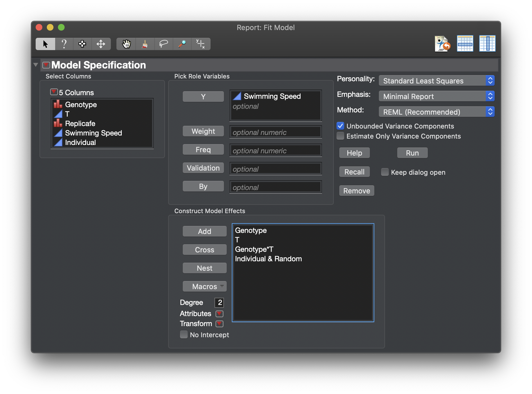Enable Estimate Only Variance Components
The width and height of the screenshot is (532, 394).
340,136
